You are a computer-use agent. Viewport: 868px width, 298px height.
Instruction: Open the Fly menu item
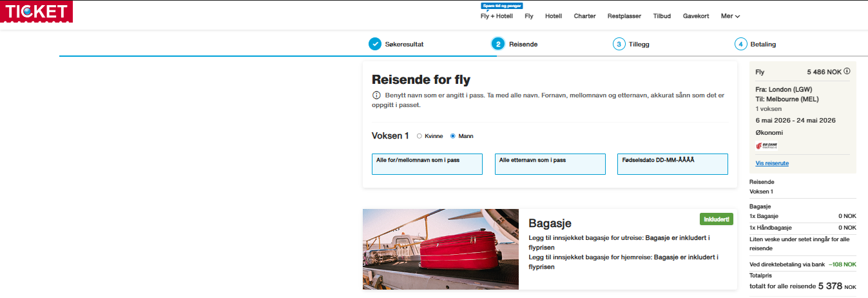529,16
